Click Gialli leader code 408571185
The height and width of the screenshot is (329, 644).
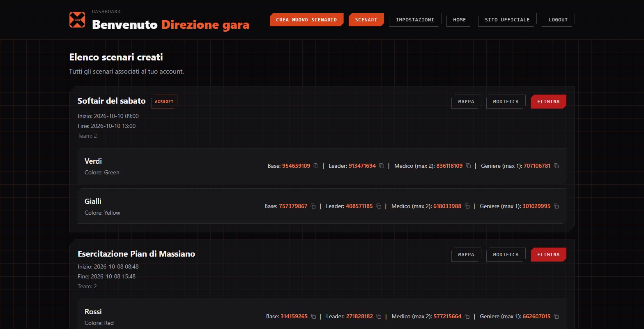pos(359,206)
